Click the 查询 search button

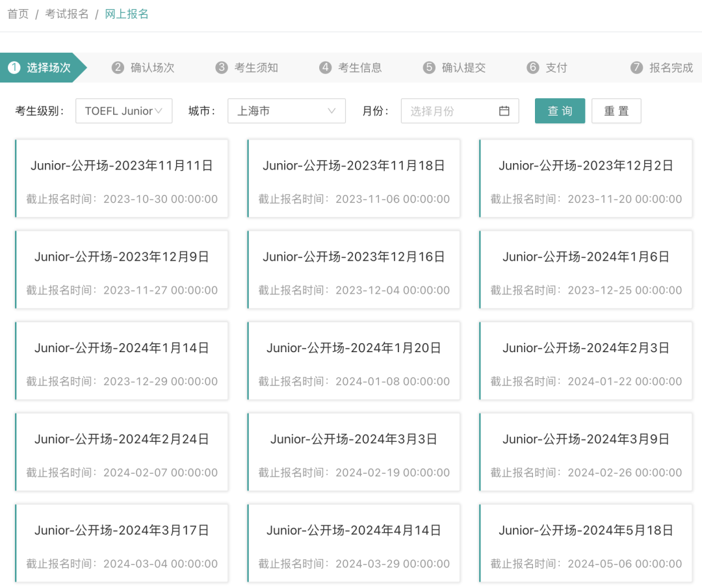pos(560,110)
